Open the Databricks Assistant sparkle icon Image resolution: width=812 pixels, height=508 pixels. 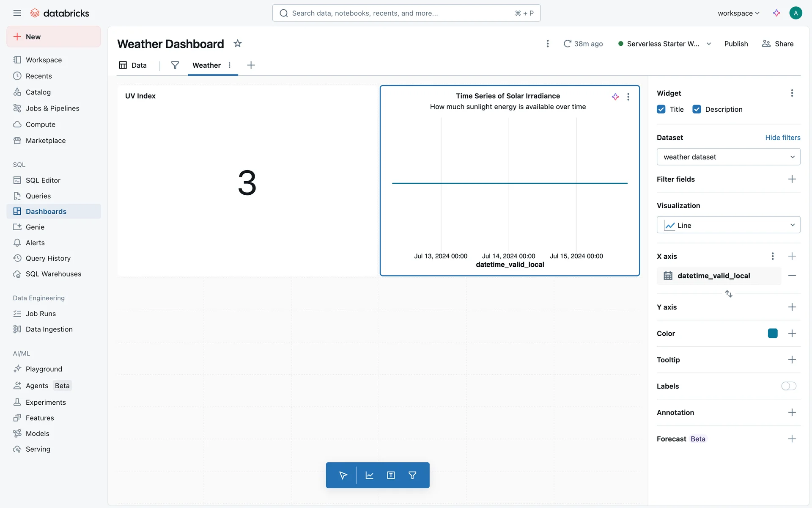pos(776,13)
